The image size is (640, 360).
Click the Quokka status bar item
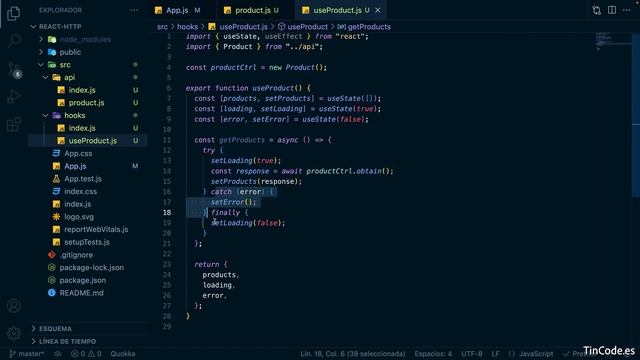pos(122,353)
